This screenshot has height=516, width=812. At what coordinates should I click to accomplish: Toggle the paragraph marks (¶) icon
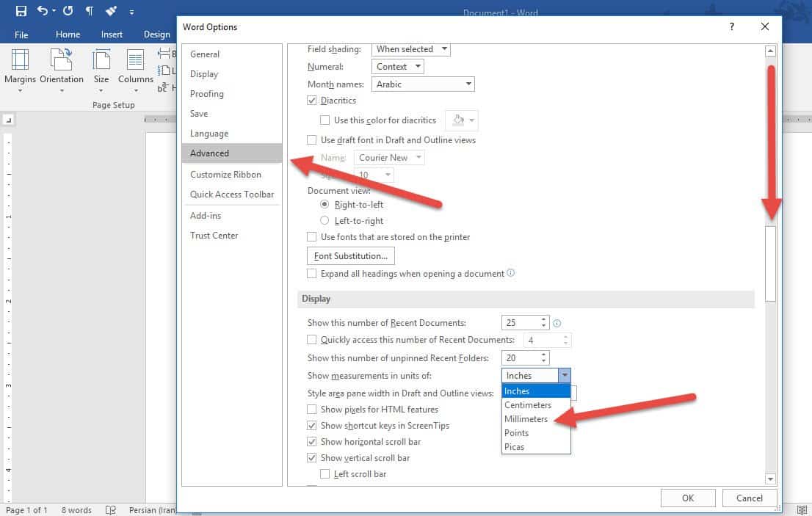[x=90, y=11]
